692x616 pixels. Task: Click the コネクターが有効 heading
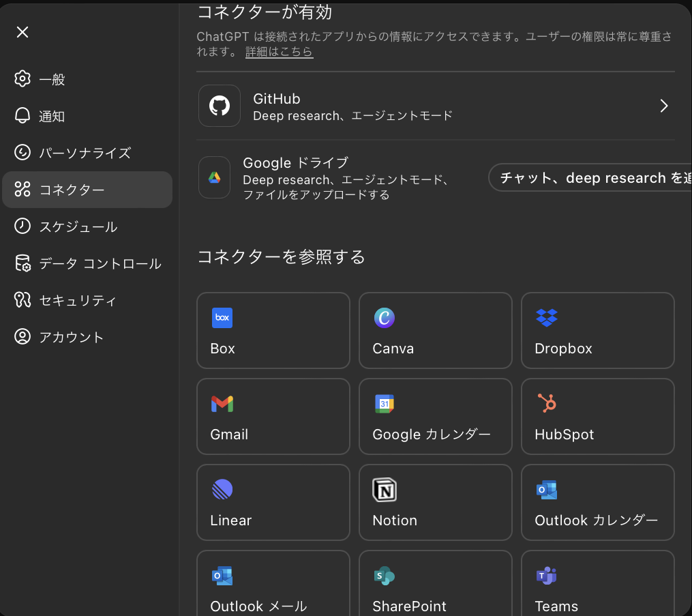coord(265,12)
